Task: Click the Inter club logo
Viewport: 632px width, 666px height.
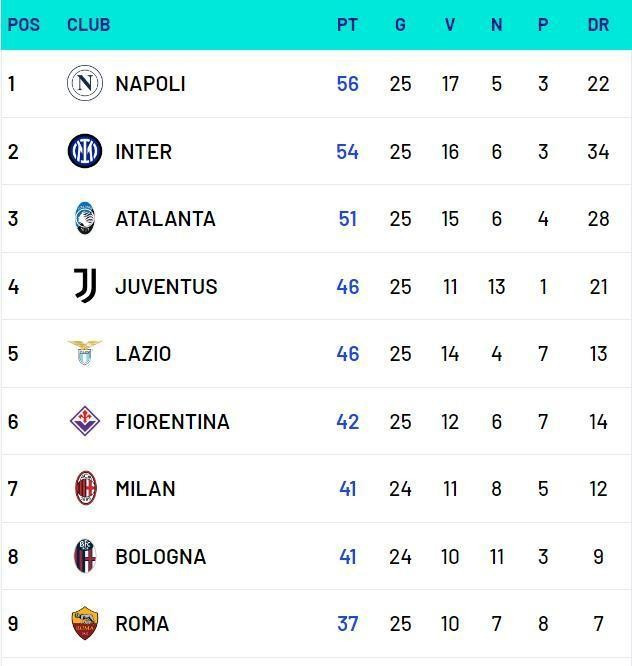Action: click(85, 151)
